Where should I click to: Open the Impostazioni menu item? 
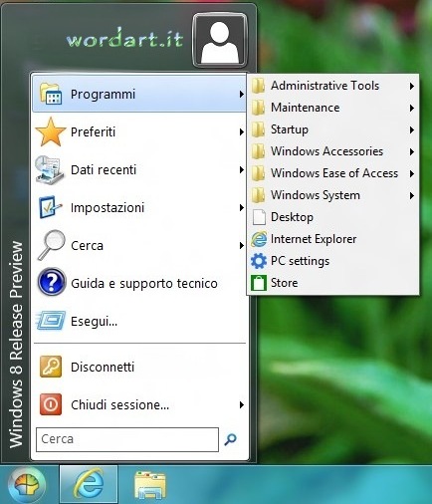tap(139, 208)
